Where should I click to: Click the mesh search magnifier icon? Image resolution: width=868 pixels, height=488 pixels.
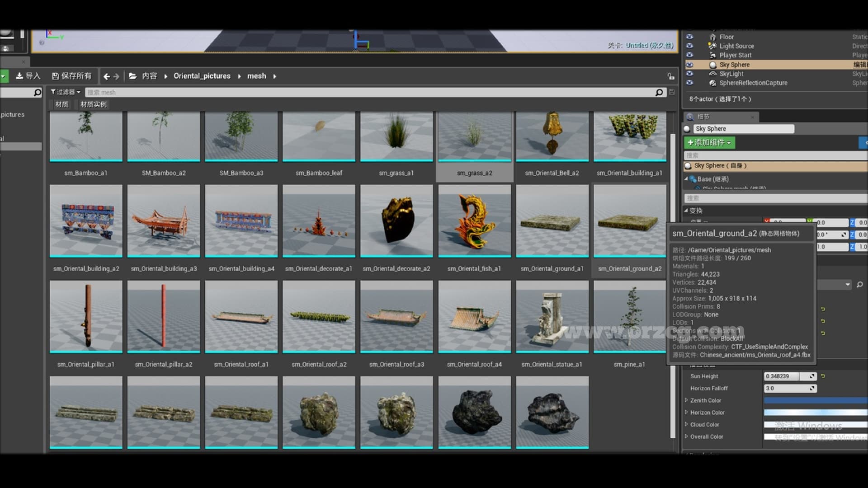(659, 92)
